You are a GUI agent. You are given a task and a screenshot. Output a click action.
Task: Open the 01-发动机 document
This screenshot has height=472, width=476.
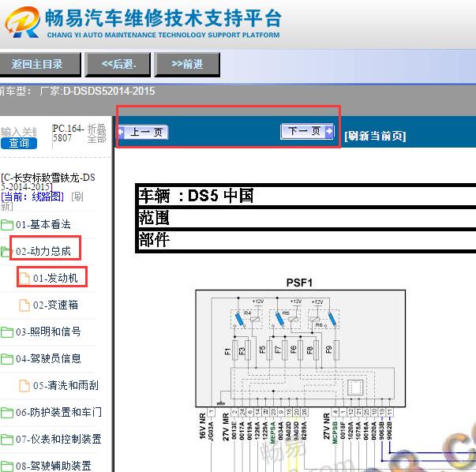55,278
